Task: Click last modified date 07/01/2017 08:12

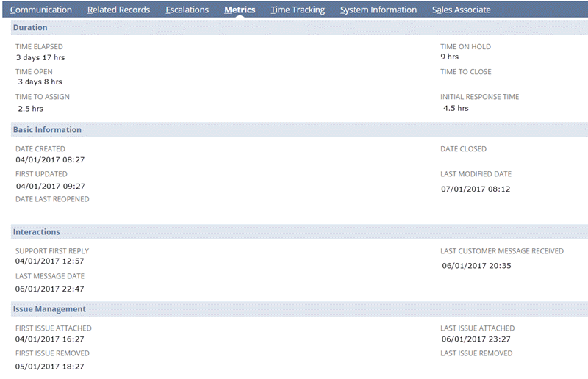Action: click(x=476, y=189)
